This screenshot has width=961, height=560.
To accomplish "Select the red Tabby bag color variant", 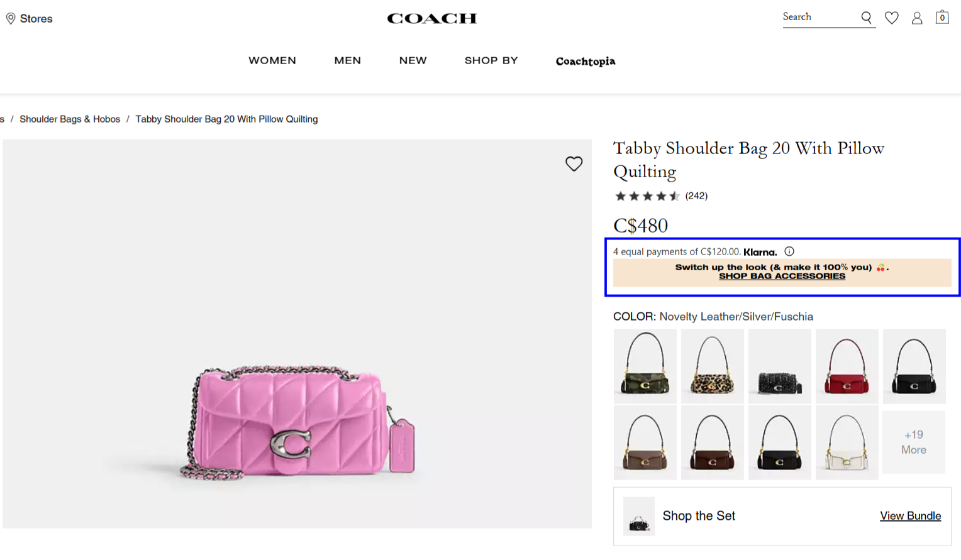I will [847, 366].
